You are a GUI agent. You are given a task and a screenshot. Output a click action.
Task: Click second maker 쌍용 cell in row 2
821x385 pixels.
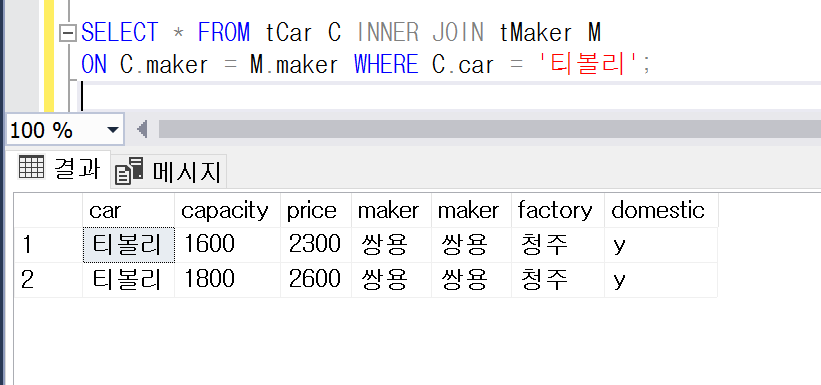click(471, 280)
